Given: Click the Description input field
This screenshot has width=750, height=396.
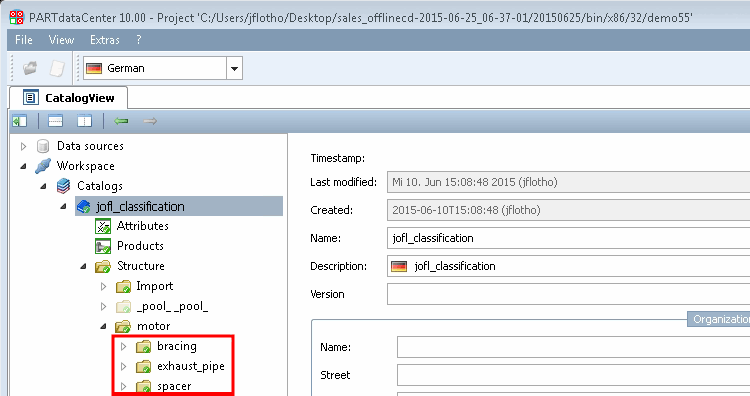Looking at the screenshot, I should (x=568, y=266).
